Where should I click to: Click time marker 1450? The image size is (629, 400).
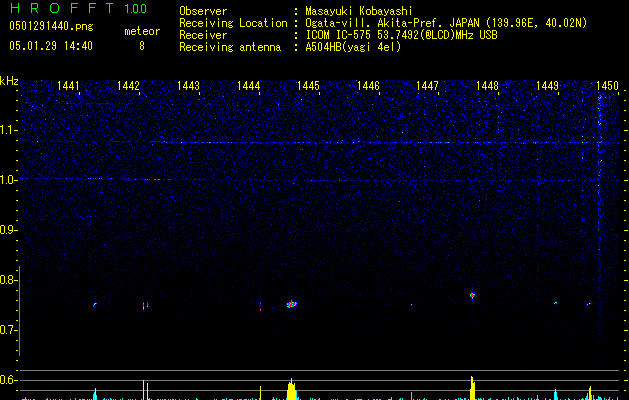coord(607,86)
